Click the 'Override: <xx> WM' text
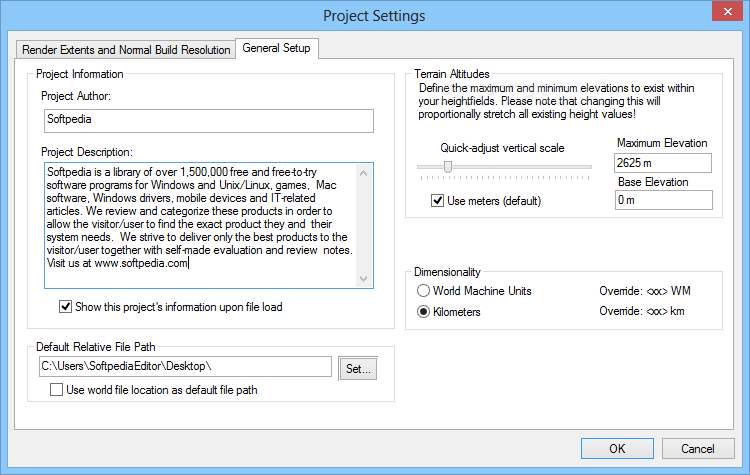This screenshot has height=475, width=750. [645, 291]
